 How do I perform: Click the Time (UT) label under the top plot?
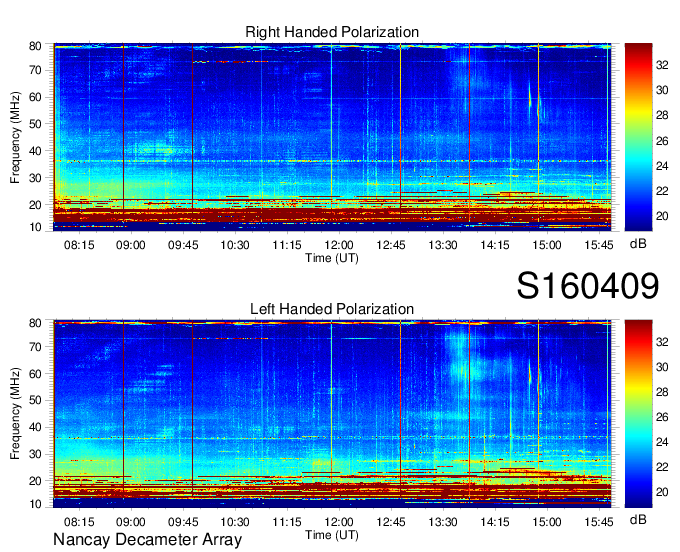tap(332, 258)
